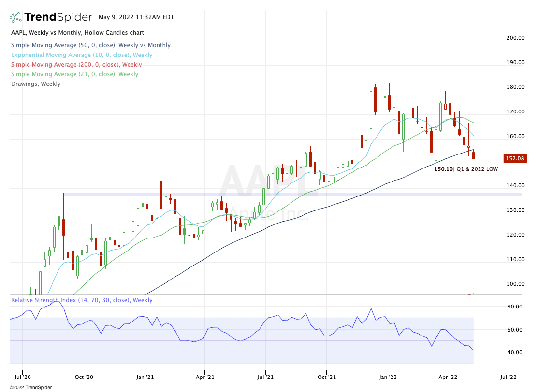Click the 200.00 price axis label

point(515,38)
